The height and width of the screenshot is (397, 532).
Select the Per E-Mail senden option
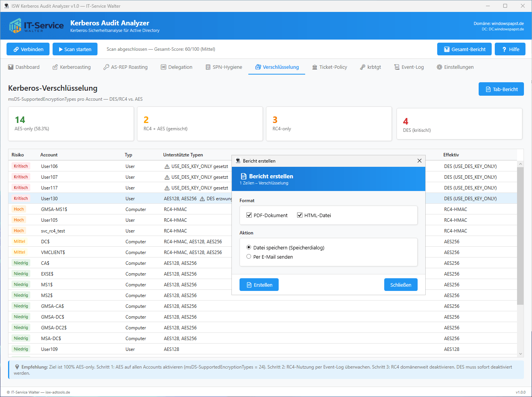pyautogui.click(x=249, y=257)
